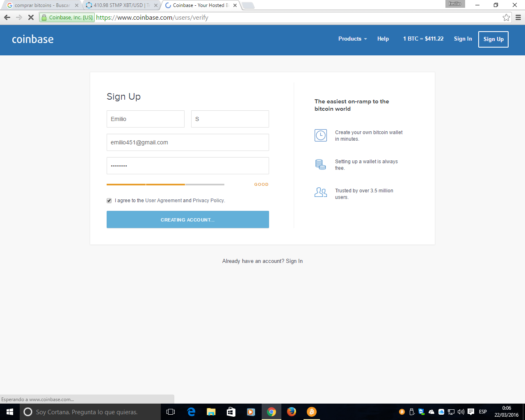Screen dimensions: 525x420
Task: Click the Creating Account button
Action: pos(188,219)
